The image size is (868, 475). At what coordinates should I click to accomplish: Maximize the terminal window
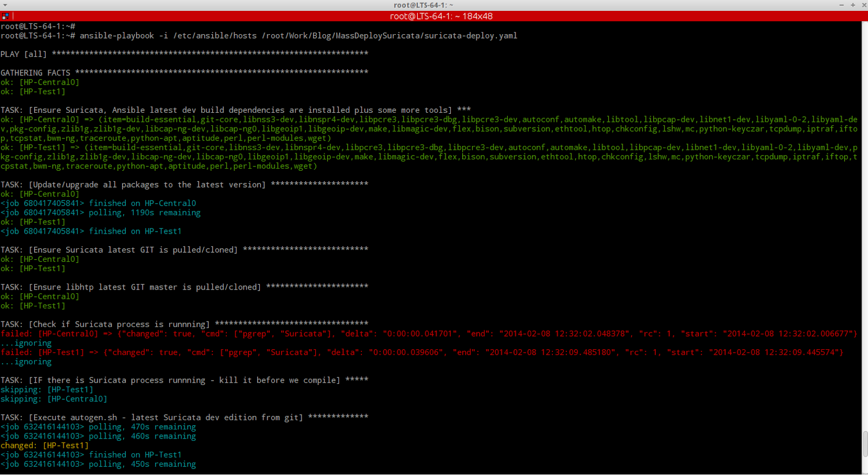point(853,5)
